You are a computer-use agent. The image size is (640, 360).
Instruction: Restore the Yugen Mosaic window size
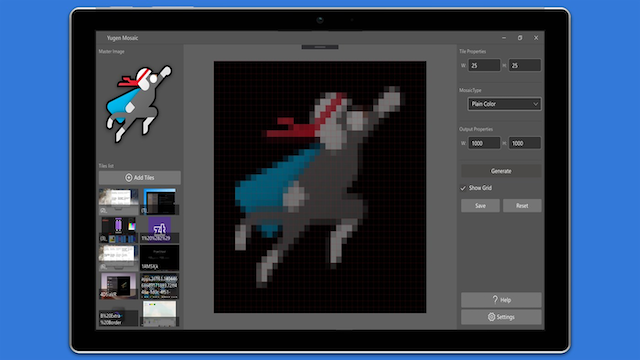click(x=520, y=38)
